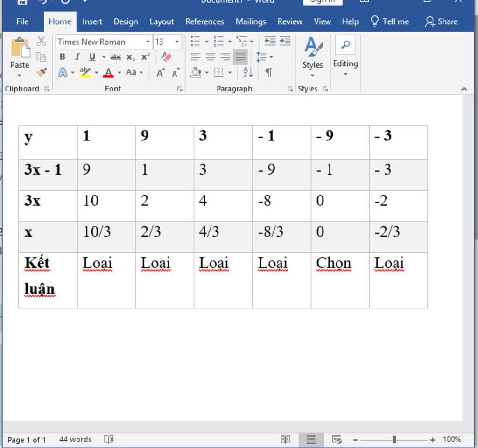Screen dimensions: 478x448
Task: Clear all formatting with eraser icon
Action: [167, 56]
